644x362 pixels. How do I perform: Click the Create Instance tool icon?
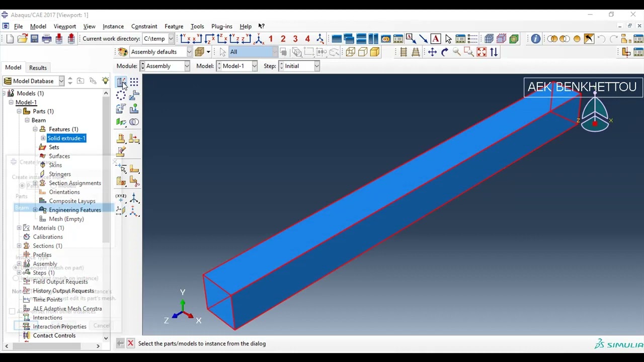[x=121, y=82]
